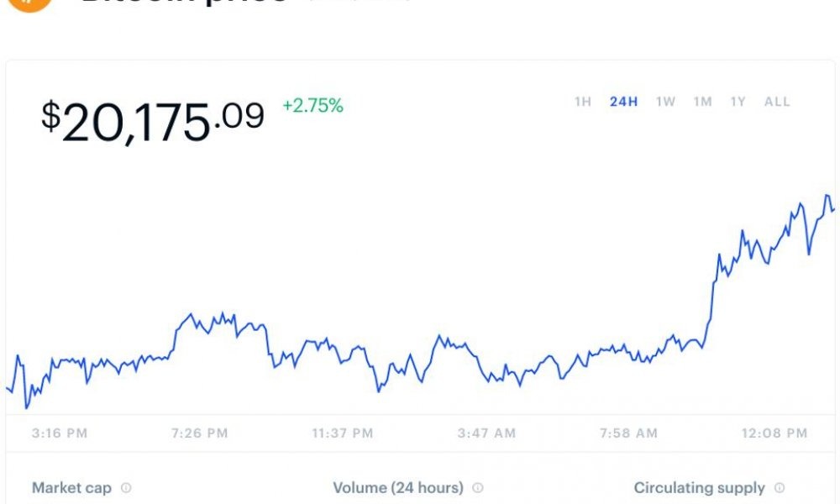This screenshot has width=840, height=504.
Task: Click the Volume (24 hours) label
Action: tap(398, 488)
